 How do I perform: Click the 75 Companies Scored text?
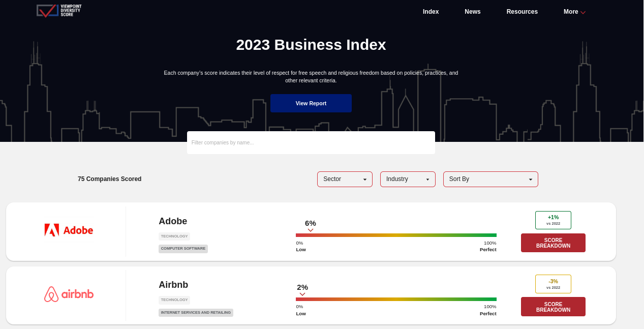tap(110, 179)
